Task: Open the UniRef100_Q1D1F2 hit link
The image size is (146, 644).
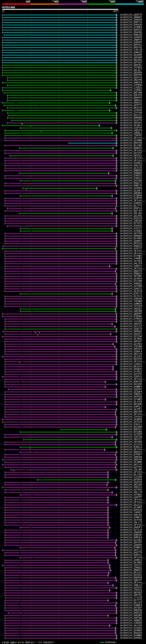Action: [x=131, y=334]
